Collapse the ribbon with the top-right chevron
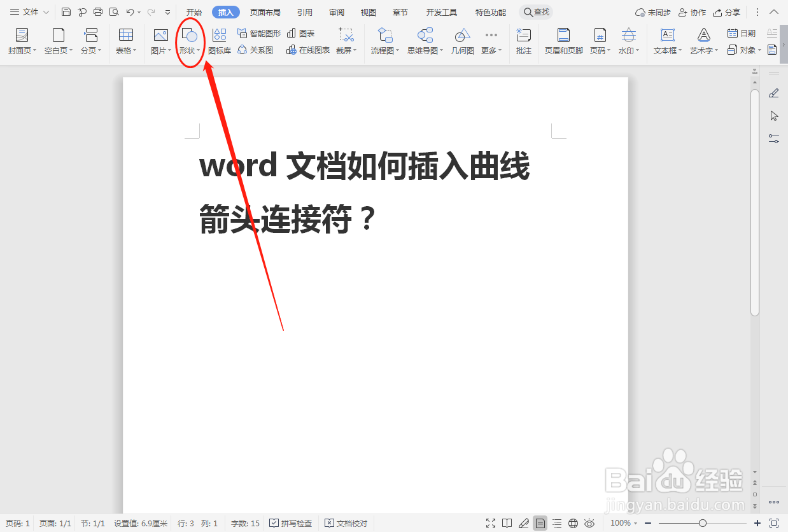 [x=775, y=12]
